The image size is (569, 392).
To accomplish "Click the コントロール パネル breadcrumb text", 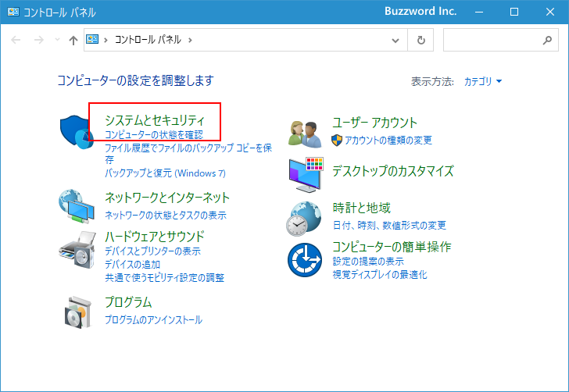I will (148, 40).
